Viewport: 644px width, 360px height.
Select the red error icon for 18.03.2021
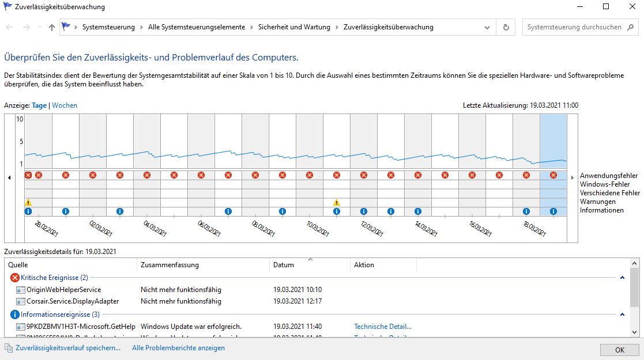click(526, 175)
